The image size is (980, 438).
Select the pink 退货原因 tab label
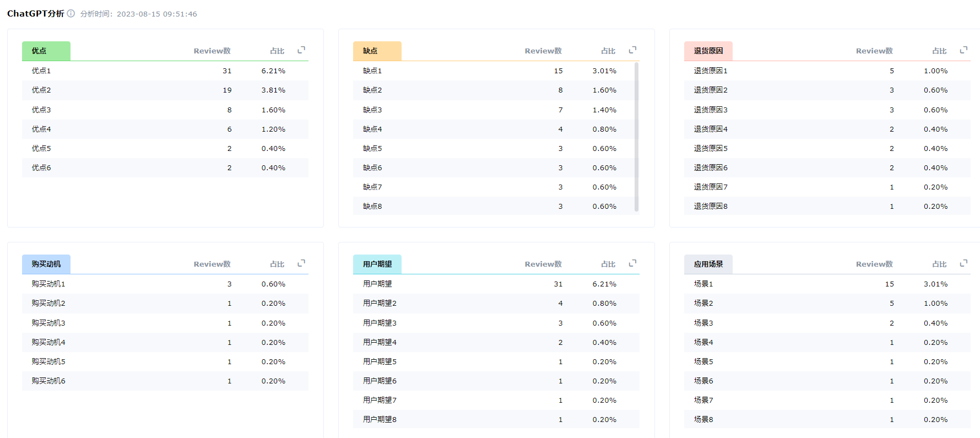click(x=708, y=51)
